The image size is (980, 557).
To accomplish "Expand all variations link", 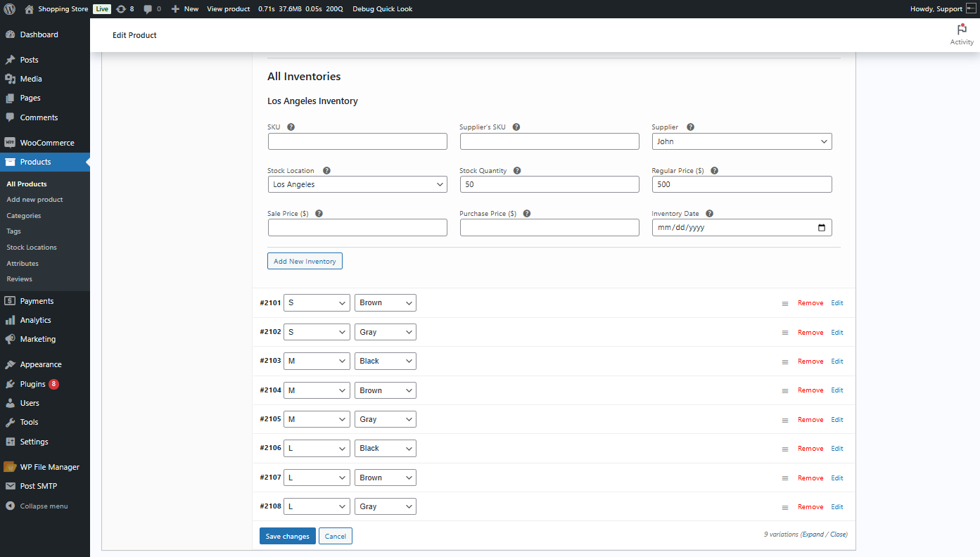I will 813,534.
